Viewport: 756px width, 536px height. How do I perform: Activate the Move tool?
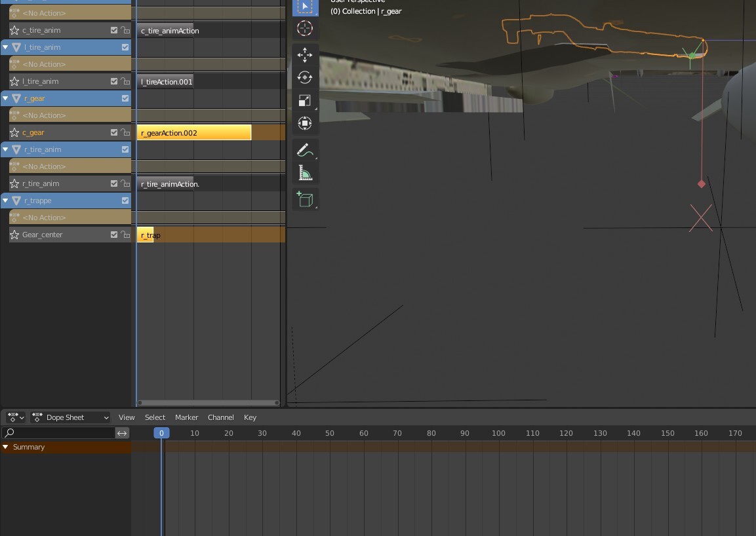pyautogui.click(x=305, y=55)
